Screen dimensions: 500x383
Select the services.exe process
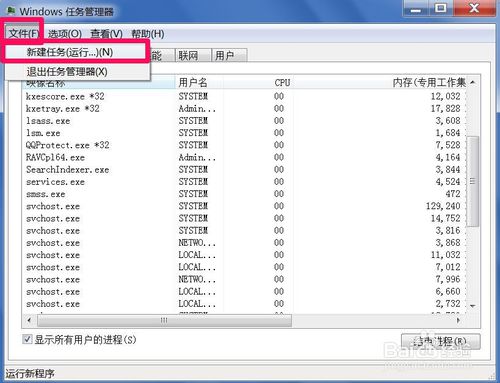coord(244,182)
